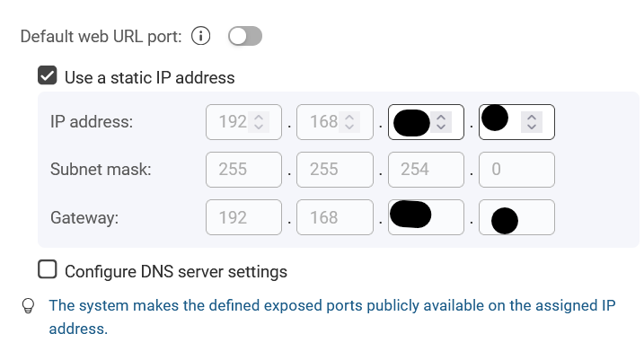Uncheck Use a static IP address
644x360 pixels.
(48, 77)
